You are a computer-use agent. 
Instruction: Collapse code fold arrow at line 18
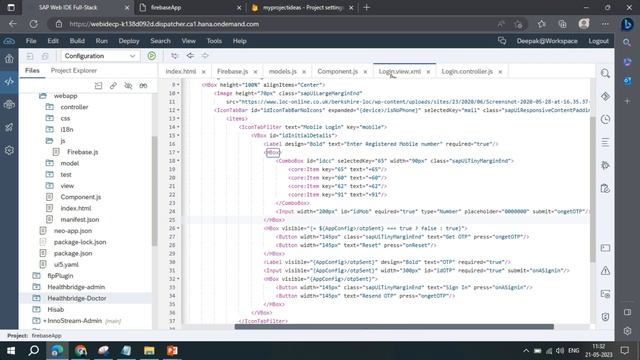[178, 161]
